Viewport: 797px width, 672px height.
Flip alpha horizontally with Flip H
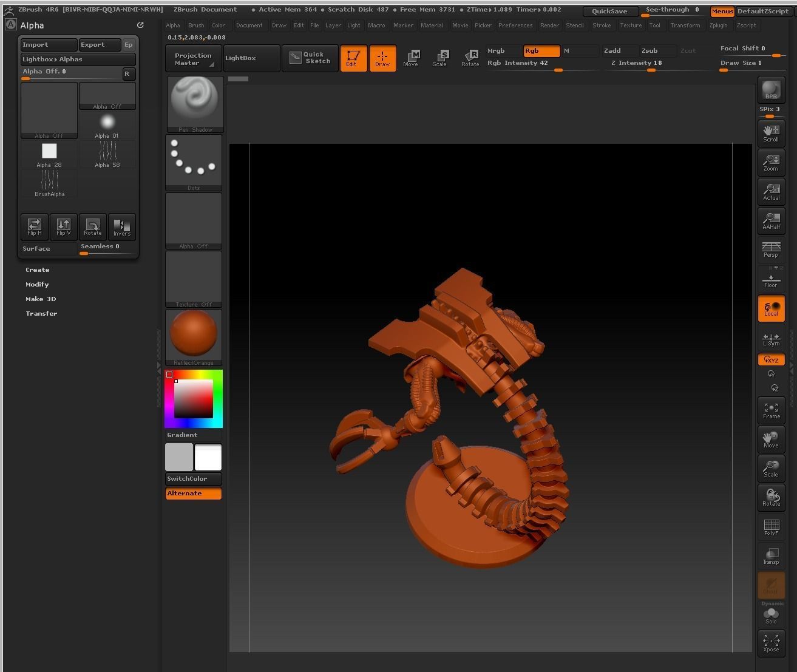click(x=35, y=226)
